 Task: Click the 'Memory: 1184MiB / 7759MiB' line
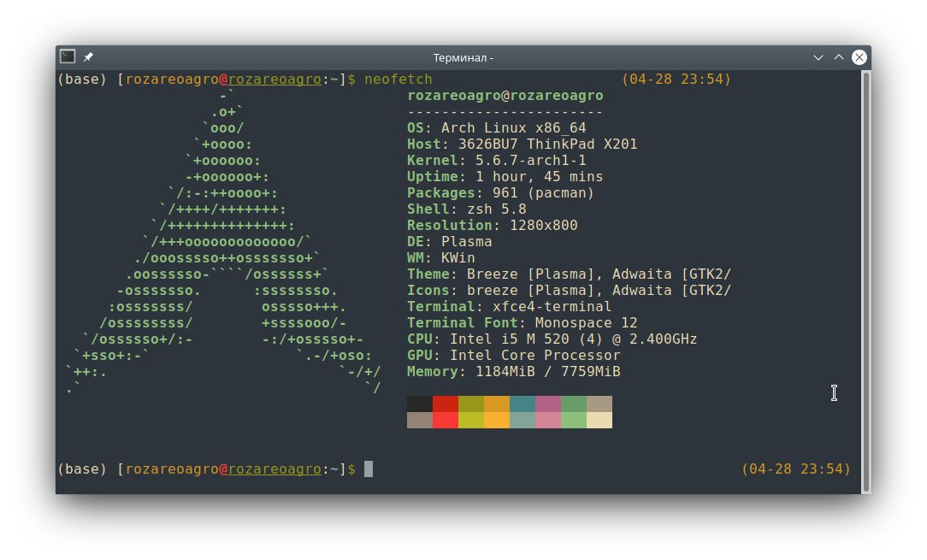514,372
